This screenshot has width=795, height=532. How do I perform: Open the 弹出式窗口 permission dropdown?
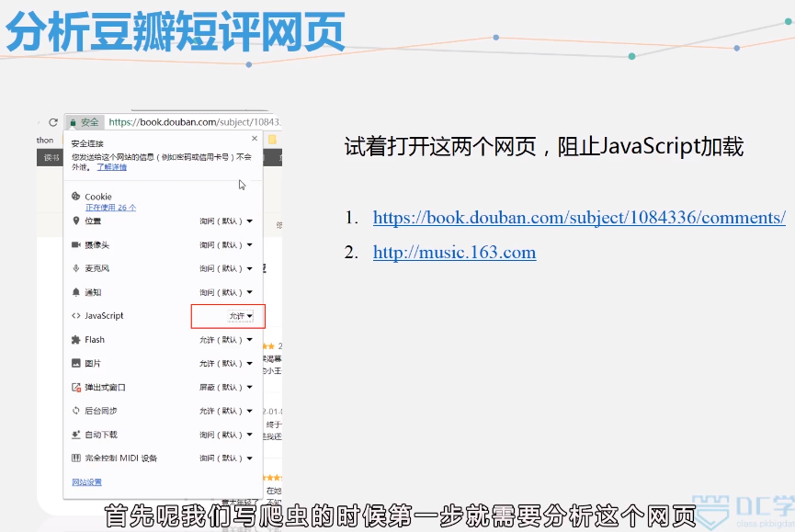pos(225,387)
